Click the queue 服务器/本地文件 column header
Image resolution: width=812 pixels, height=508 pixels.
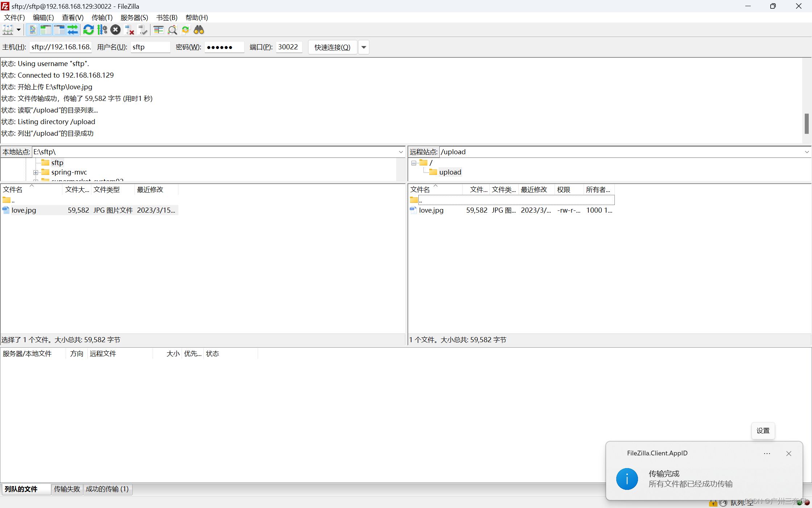[x=33, y=353]
